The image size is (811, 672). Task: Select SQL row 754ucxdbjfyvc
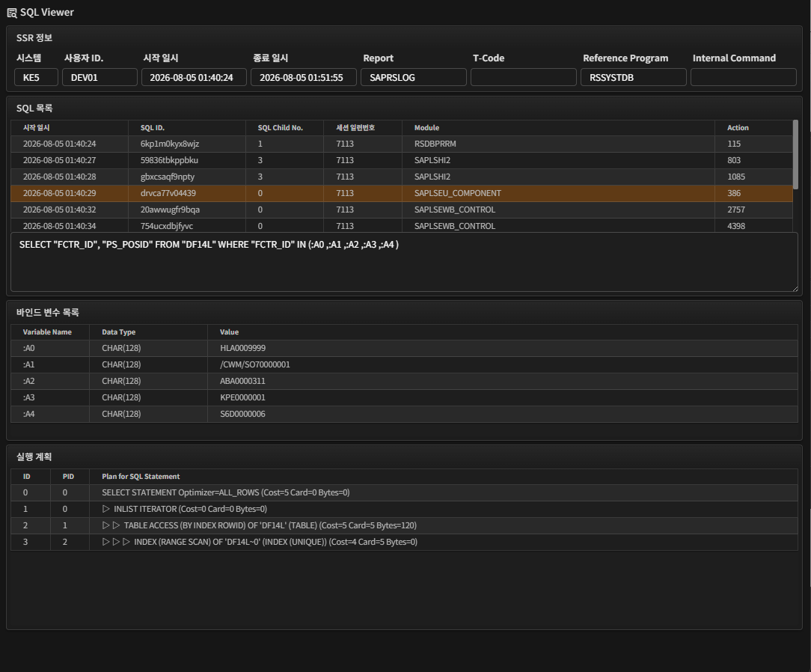click(401, 225)
